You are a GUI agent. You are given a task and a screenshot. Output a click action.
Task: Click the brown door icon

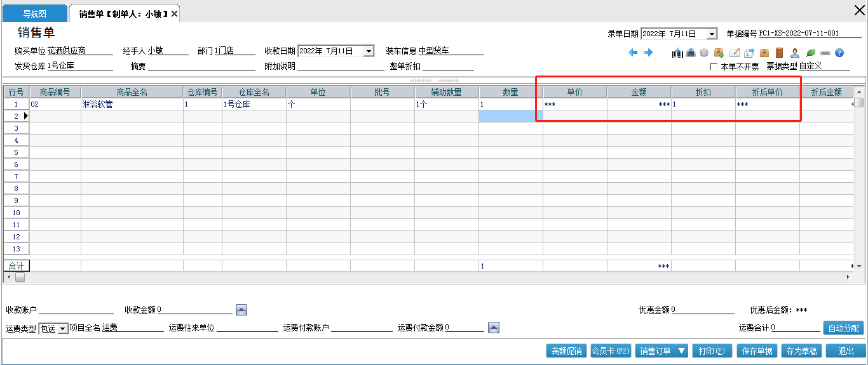click(x=779, y=53)
